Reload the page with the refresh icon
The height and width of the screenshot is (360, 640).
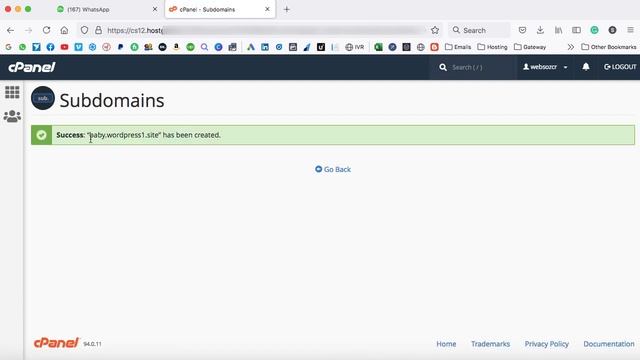point(47,30)
